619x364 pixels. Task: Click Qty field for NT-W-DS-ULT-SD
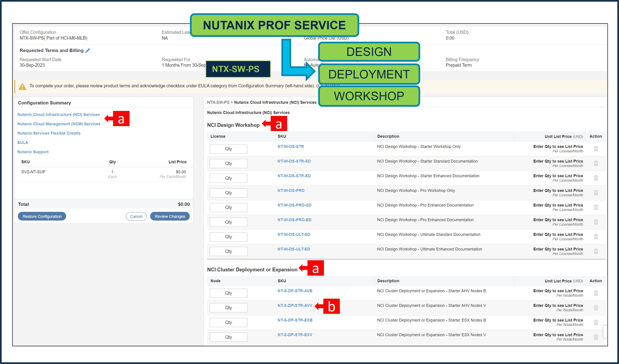tap(228, 237)
